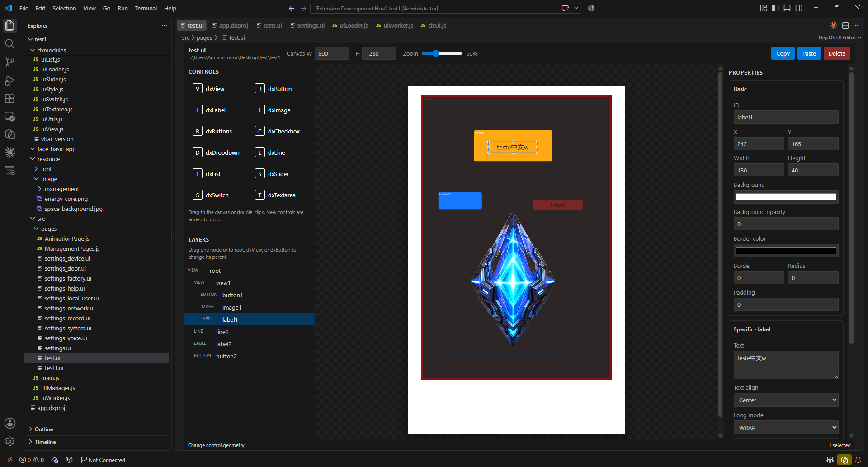Select blue button2 on canvas
The image size is (868, 467).
(x=460, y=200)
